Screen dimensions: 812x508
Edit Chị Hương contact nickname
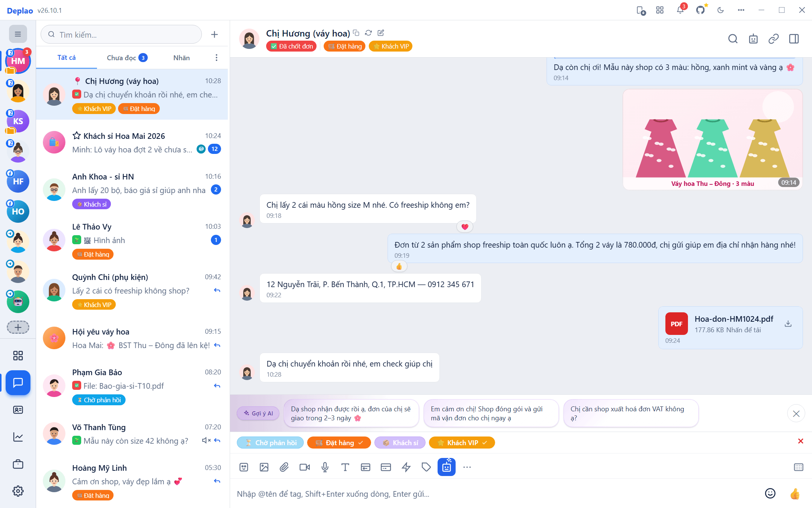tap(381, 33)
